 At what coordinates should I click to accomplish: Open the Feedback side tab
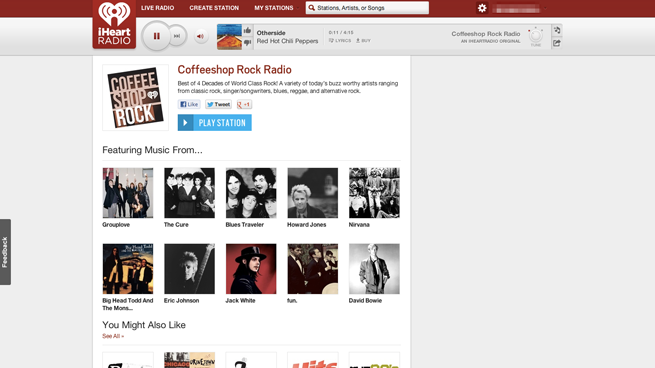point(5,252)
